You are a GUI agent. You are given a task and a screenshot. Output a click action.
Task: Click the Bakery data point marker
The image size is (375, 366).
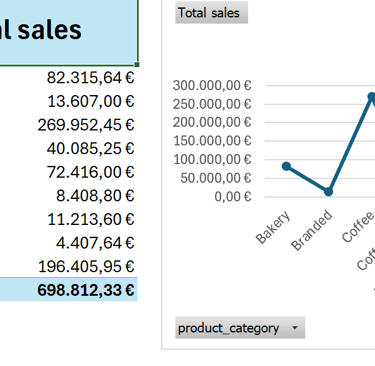pyautogui.click(x=286, y=166)
